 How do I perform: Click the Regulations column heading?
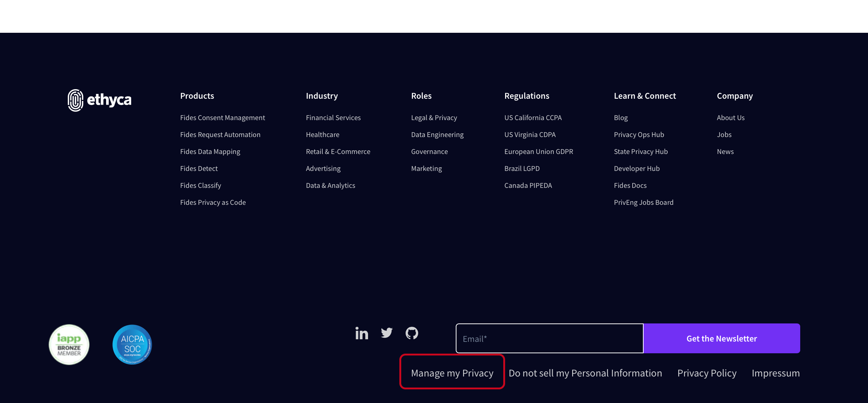[x=526, y=96]
